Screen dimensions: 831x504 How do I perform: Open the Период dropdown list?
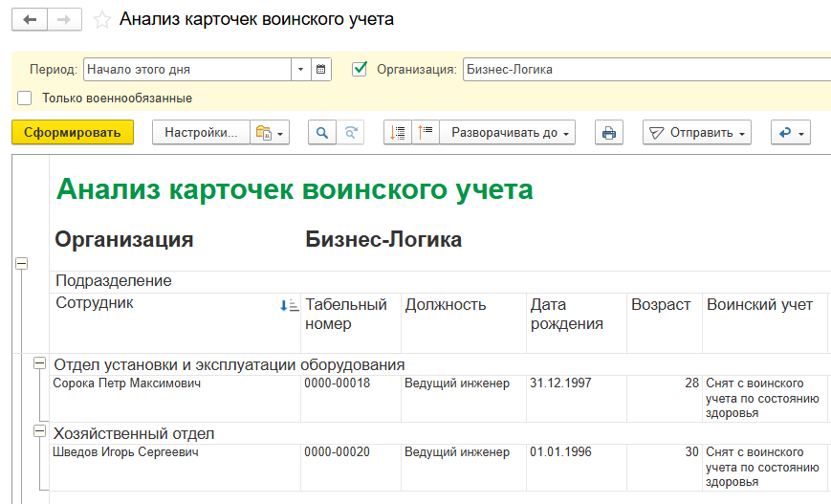[x=300, y=70]
